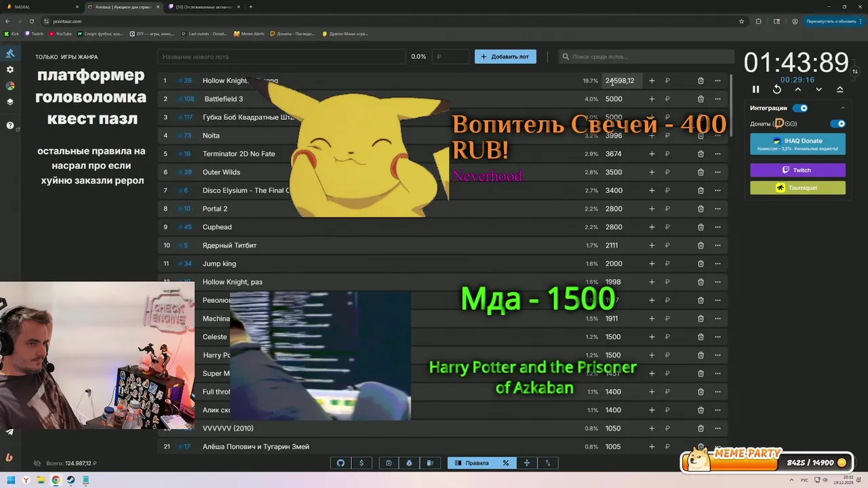Click the lot list vertical scrollbar
The image size is (868, 488).
731,106
